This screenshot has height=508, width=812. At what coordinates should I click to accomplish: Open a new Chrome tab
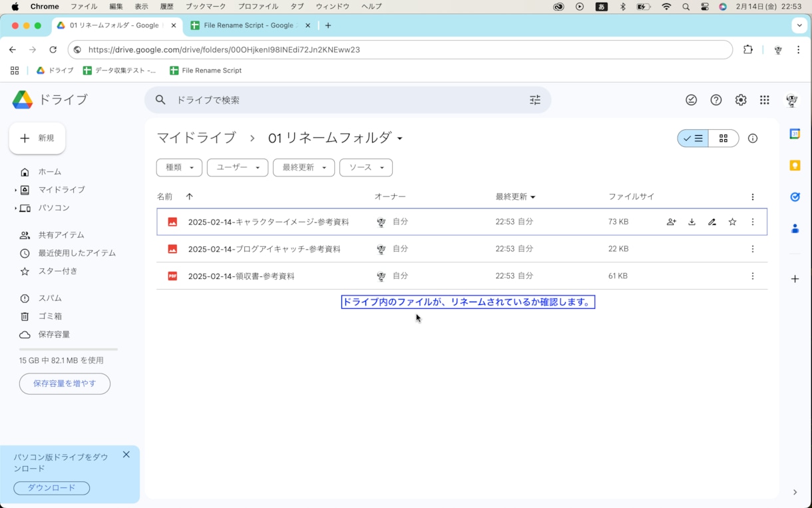328,25
